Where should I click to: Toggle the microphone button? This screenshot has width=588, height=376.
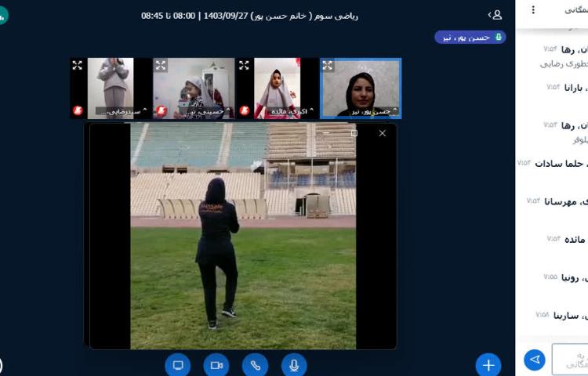coord(294,365)
